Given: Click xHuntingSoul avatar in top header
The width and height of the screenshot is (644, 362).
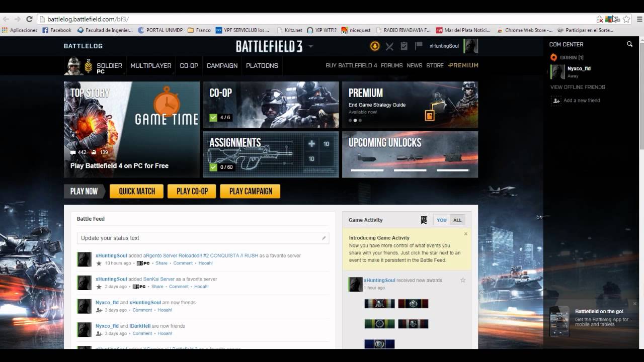Looking at the screenshot, I should (470, 46).
